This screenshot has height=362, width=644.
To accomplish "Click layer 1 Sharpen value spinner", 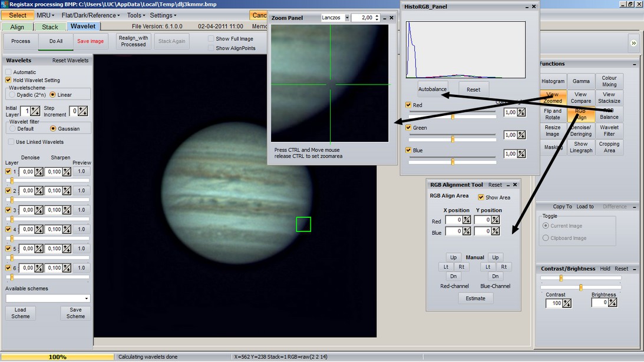I will point(67,172).
